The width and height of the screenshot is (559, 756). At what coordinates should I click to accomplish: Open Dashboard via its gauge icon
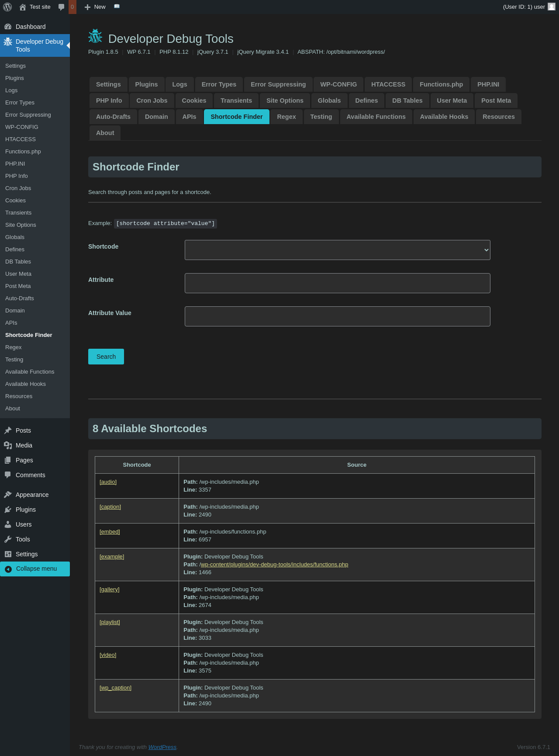pyautogui.click(x=8, y=27)
